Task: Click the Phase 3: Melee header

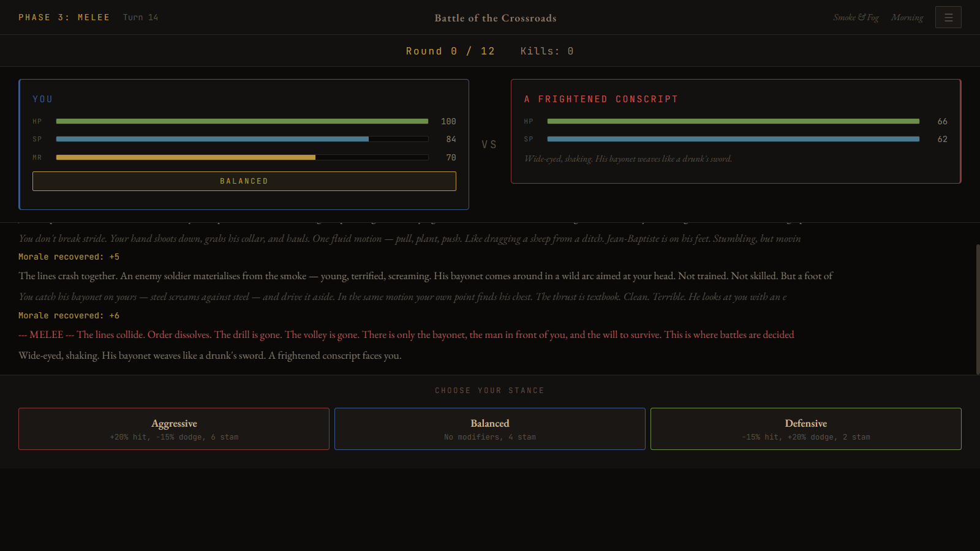Action: click(64, 18)
